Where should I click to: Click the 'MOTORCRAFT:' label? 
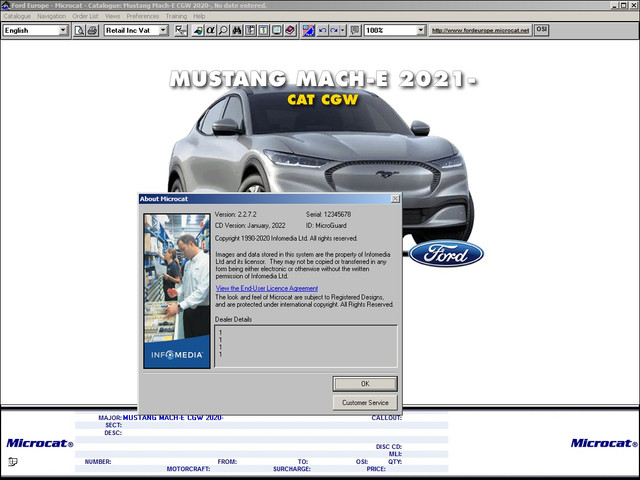pos(188,469)
